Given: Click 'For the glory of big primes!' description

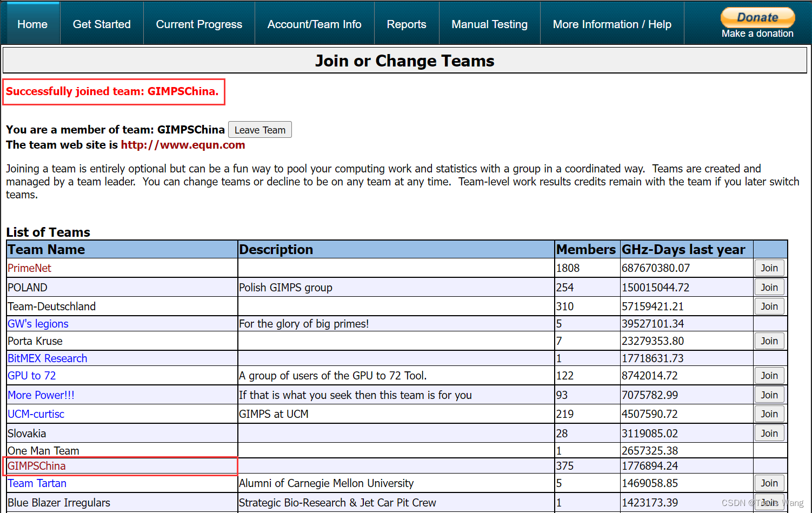Looking at the screenshot, I should (304, 324).
